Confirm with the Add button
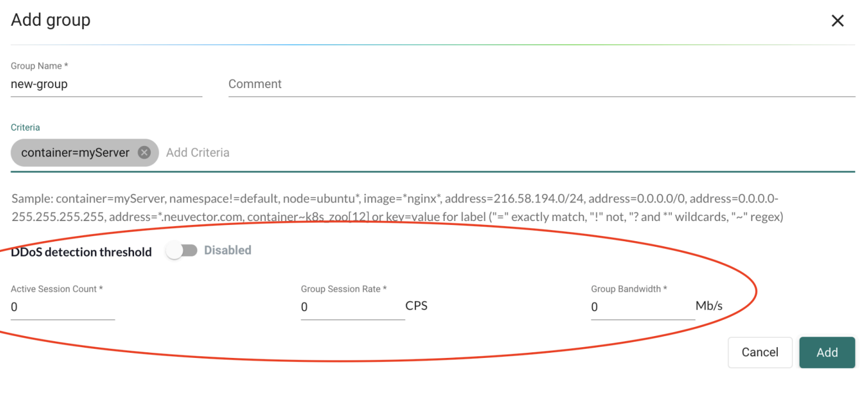This screenshot has height=414, width=868. [827, 352]
